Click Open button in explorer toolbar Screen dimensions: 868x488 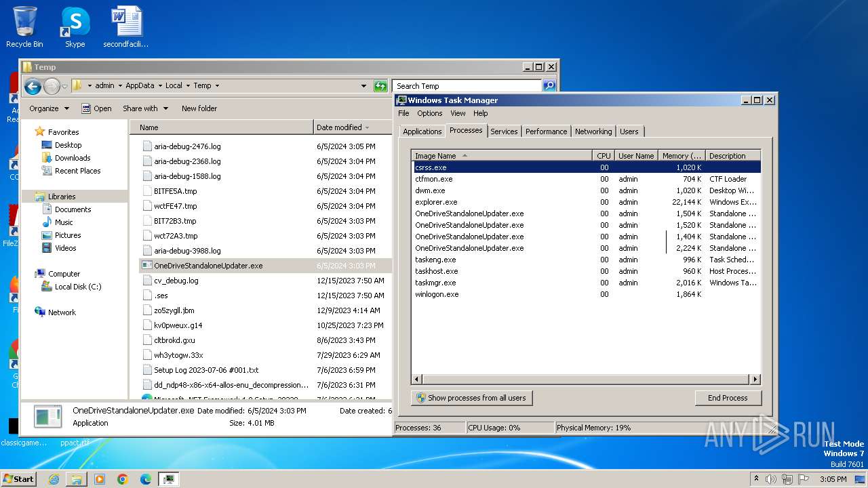pyautogui.click(x=96, y=108)
